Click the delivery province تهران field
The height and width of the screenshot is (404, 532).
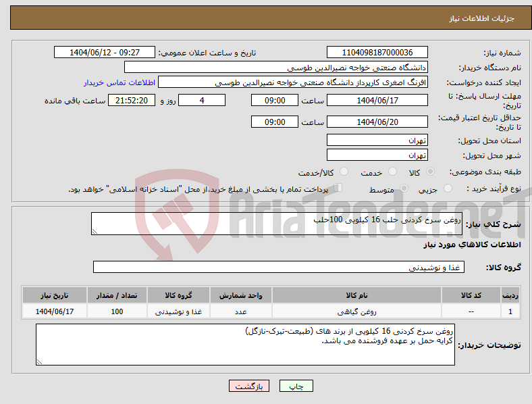[377, 140]
